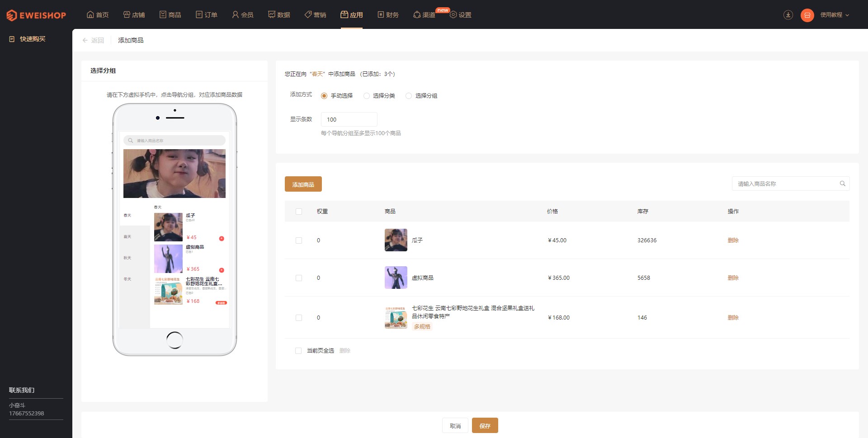Delete the 瓜子 row
Image resolution: width=868 pixels, height=438 pixels.
coord(733,240)
